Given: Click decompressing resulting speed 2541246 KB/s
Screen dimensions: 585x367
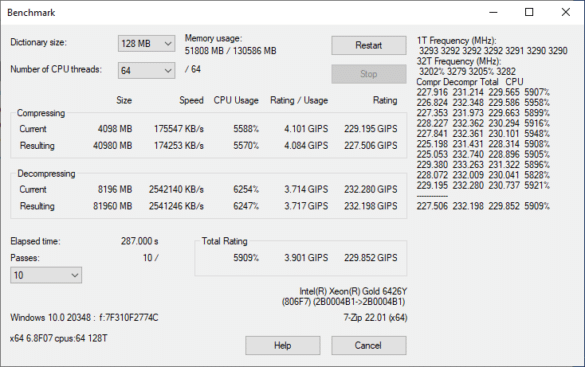Looking at the screenshot, I should [x=176, y=206].
